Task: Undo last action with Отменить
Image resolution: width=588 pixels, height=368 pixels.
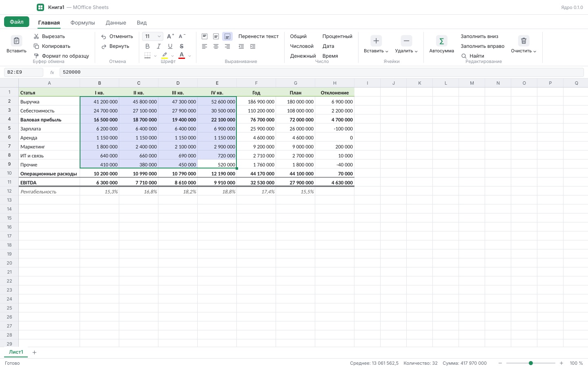Action: (x=117, y=36)
